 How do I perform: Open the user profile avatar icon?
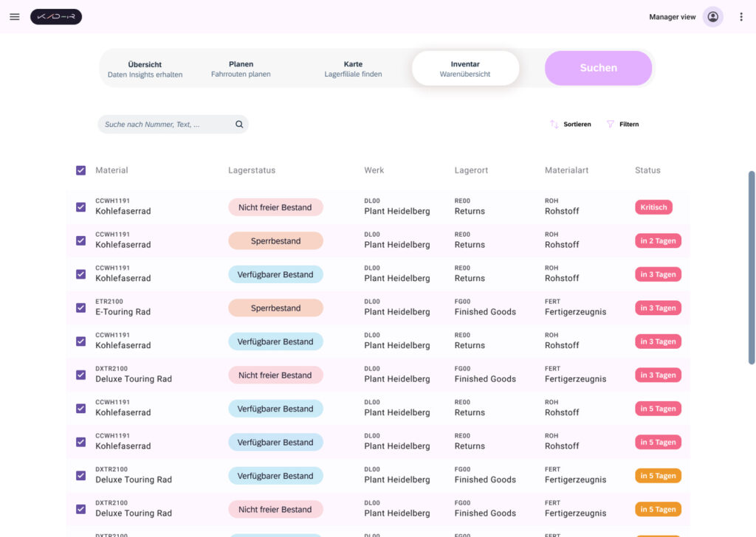point(712,17)
